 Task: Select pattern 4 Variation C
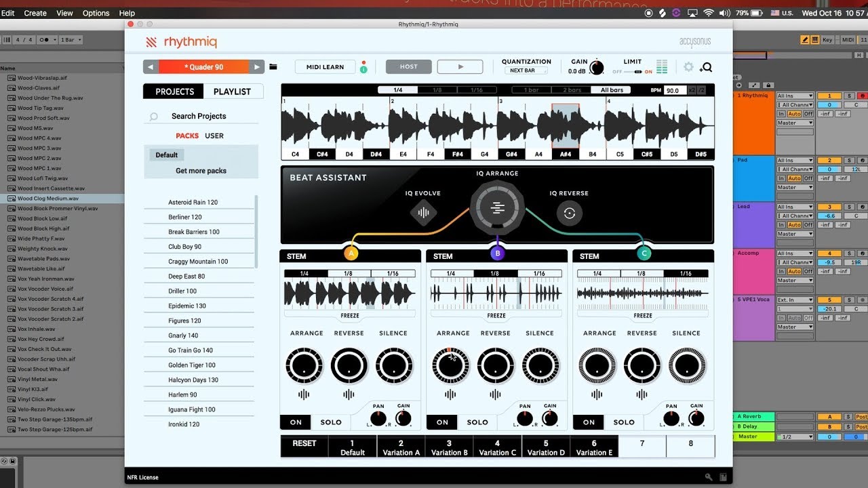click(497, 447)
